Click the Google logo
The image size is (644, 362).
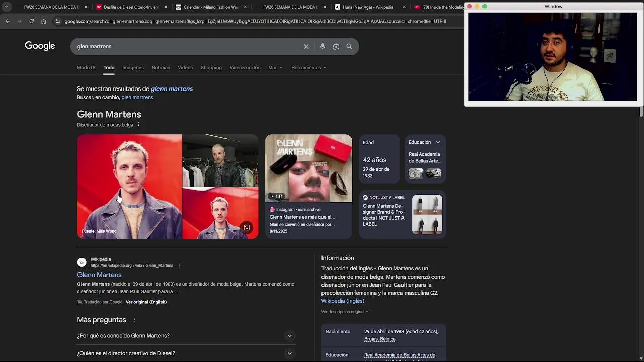point(40,46)
